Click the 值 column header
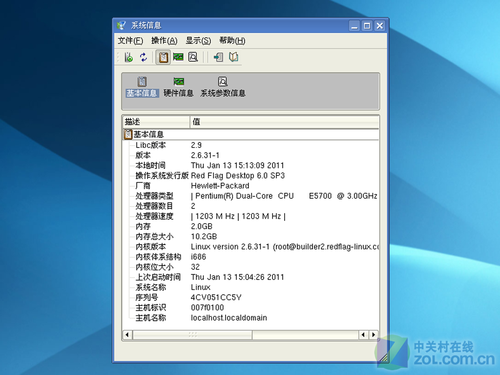This screenshot has width=500, height=375. [284, 122]
